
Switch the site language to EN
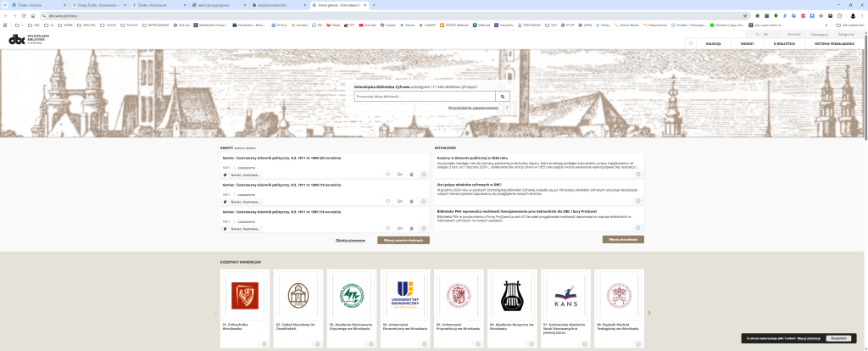[765, 34]
